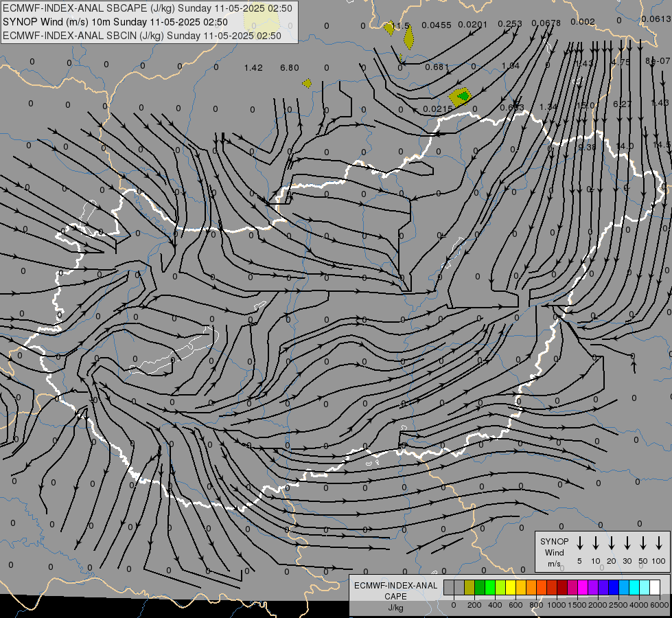This screenshot has width=672, height=618.
Task: Click the 0.0455 value on the map
Action: pos(437,25)
